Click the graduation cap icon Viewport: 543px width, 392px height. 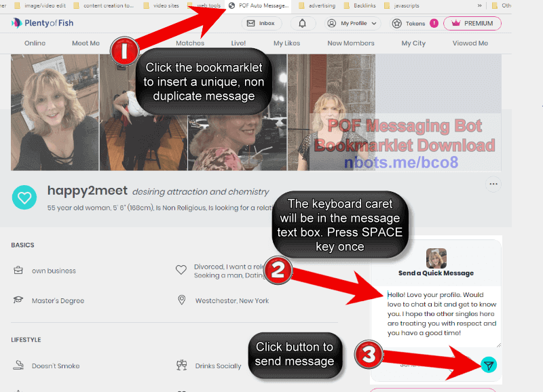(x=18, y=300)
